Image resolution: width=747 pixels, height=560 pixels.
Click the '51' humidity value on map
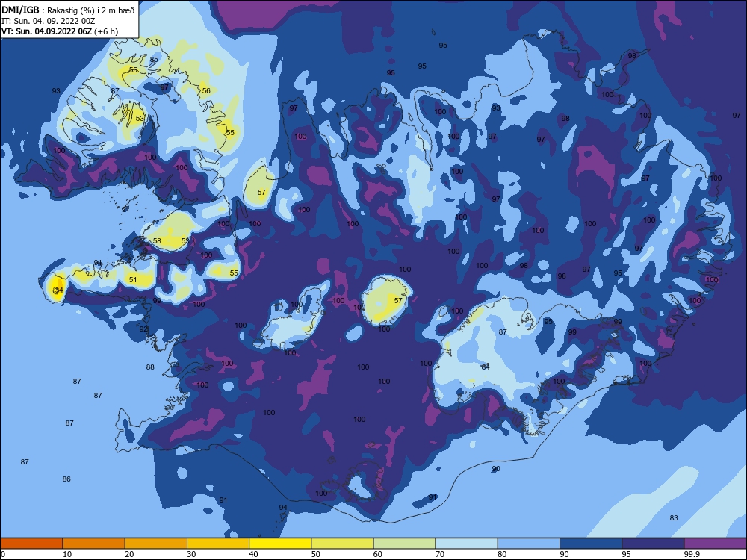coord(133,279)
